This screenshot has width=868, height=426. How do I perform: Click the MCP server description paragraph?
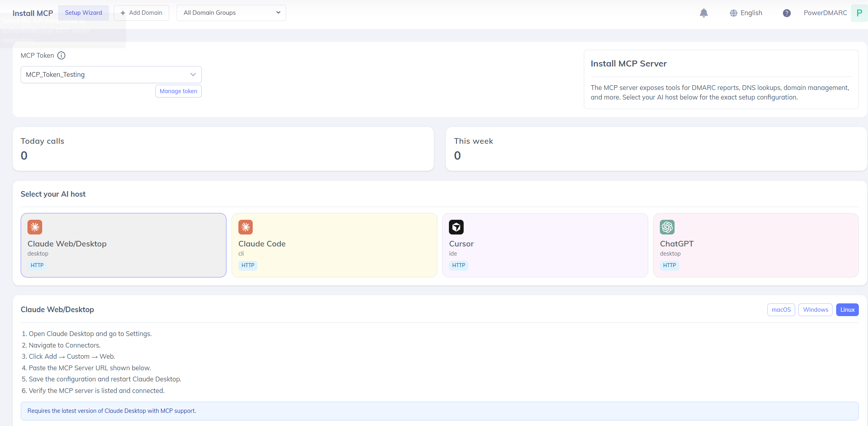click(x=720, y=92)
